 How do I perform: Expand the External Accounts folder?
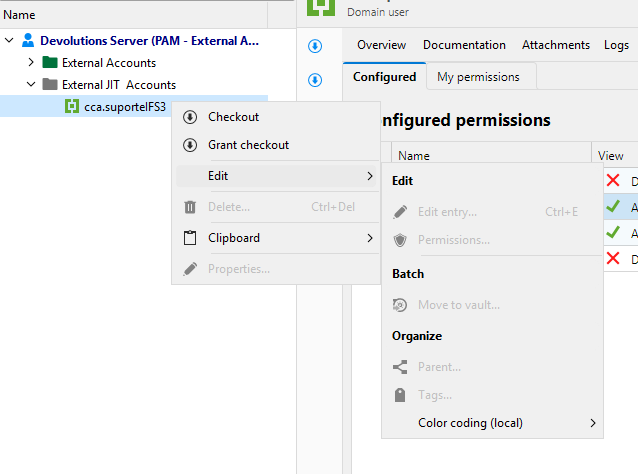click(31, 62)
